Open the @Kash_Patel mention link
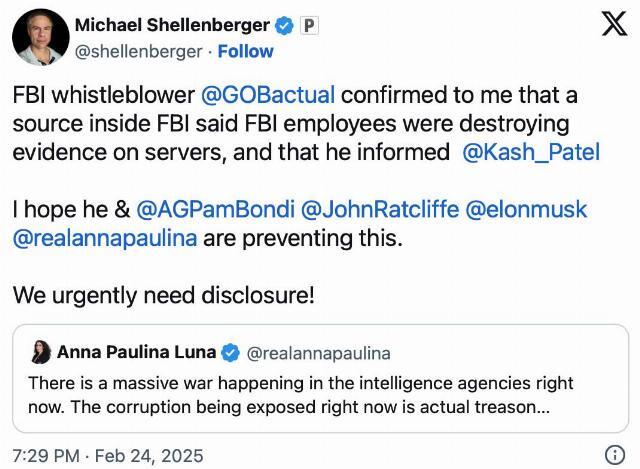The width and height of the screenshot is (640, 469). (x=531, y=152)
